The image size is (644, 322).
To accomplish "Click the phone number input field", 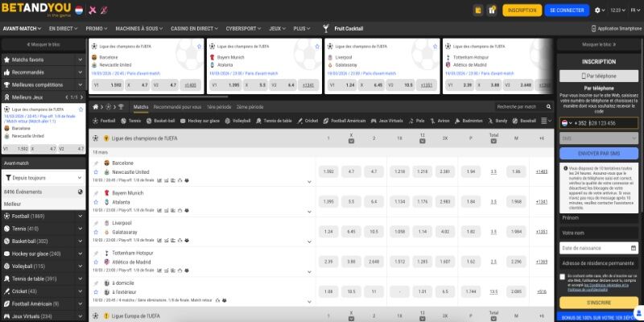I will (612, 123).
